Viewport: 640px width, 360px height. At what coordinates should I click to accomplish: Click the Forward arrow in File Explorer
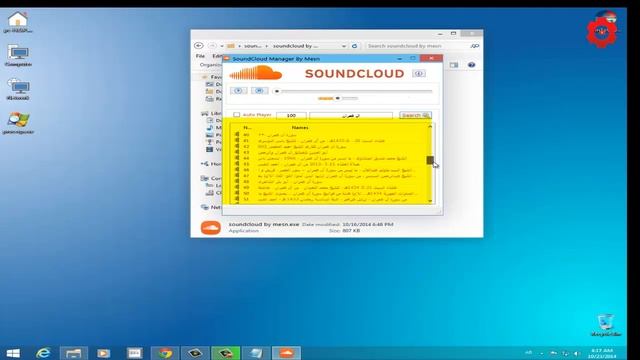(x=212, y=46)
